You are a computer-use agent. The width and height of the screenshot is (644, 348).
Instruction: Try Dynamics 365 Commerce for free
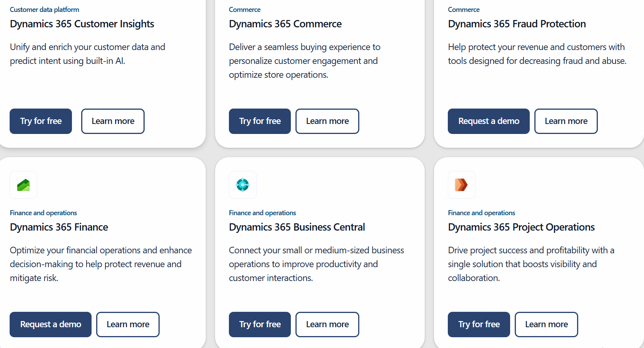pyautogui.click(x=260, y=121)
